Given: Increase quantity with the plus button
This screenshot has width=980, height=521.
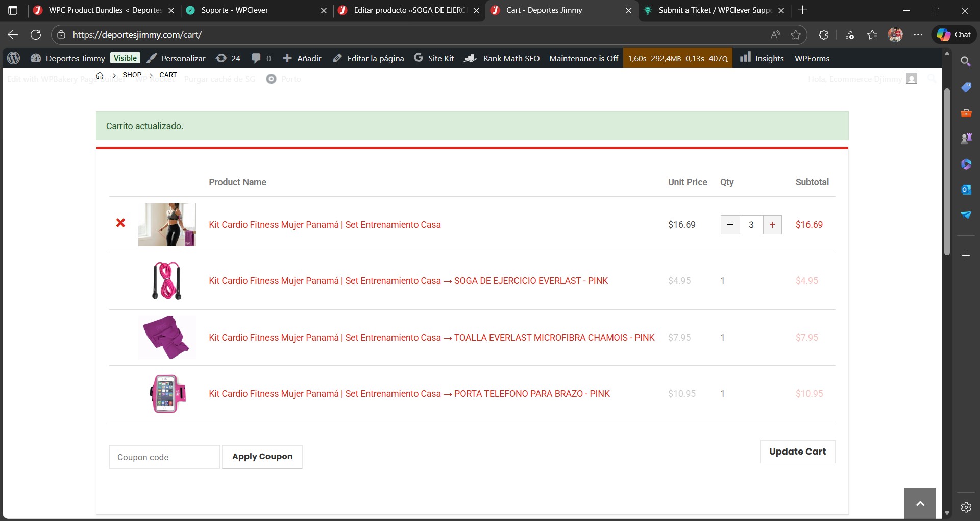Looking at the screenshot, I should (772, 225).
